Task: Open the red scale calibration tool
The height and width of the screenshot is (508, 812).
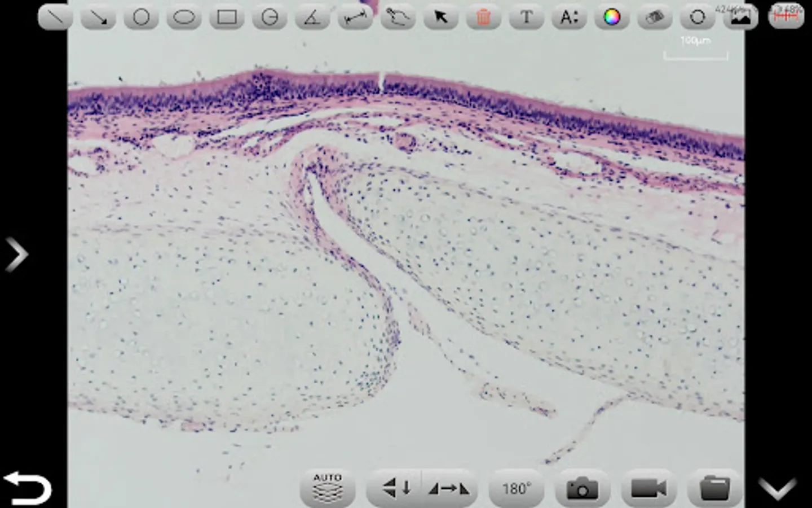Action: (785, 17)
